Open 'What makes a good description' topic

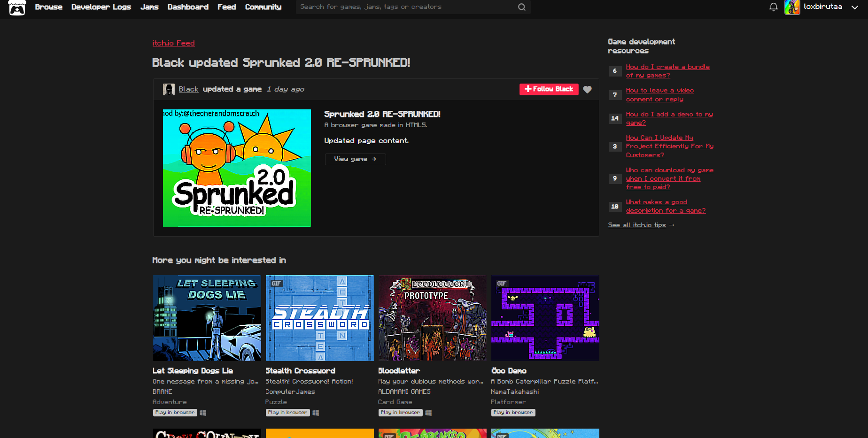coord(666,206)
